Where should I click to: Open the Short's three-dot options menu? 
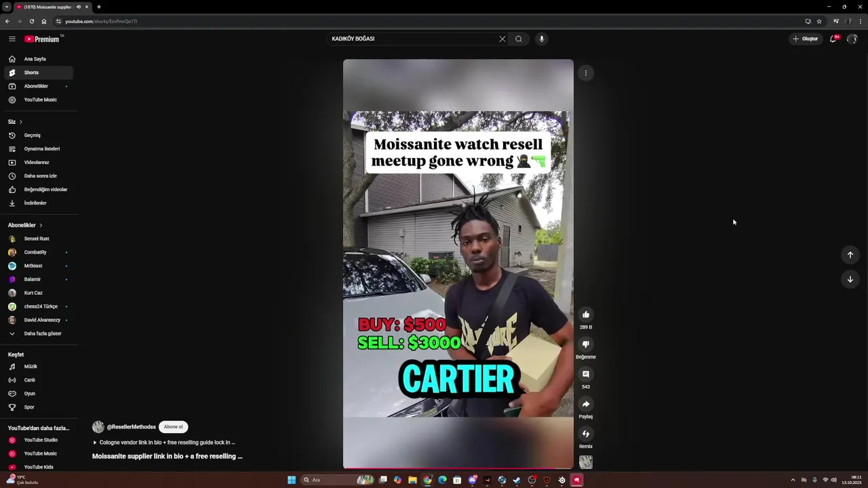pos(586,73)
